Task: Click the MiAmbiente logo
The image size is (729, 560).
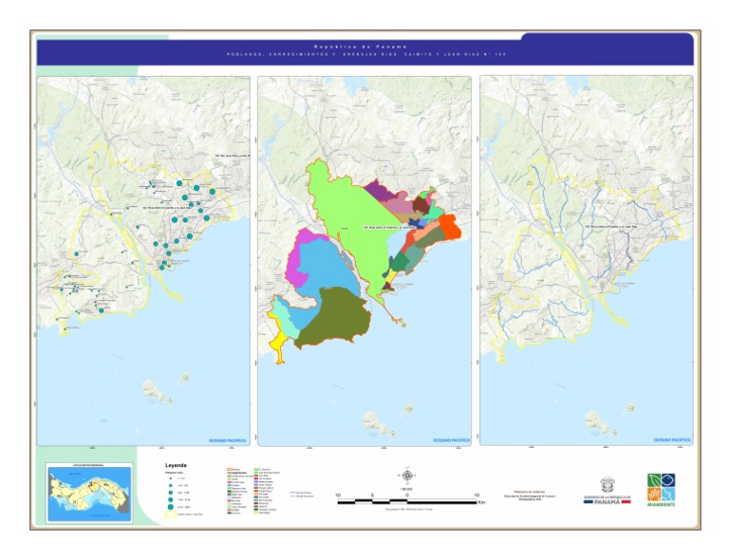Action: [x=662, y=488]
